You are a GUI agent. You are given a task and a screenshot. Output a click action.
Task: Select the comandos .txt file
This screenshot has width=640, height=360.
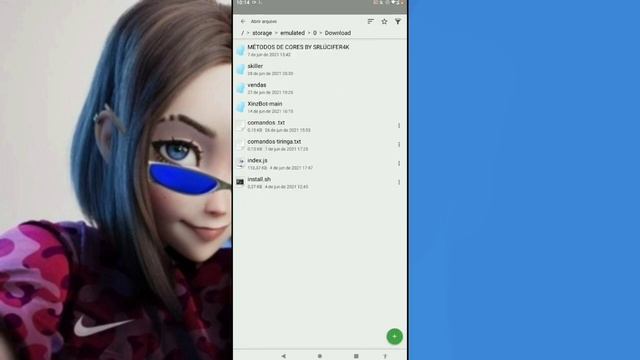click(320, 126)
